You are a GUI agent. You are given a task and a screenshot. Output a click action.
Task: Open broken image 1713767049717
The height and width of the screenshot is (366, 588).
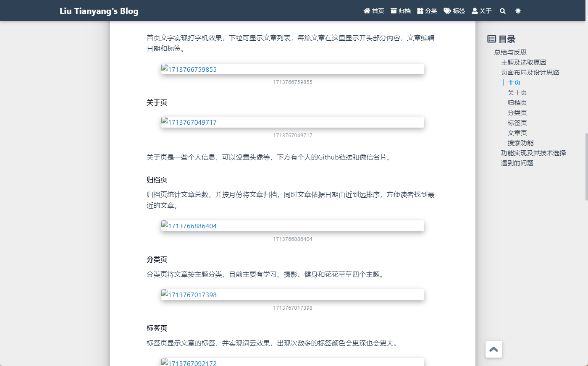293,122
